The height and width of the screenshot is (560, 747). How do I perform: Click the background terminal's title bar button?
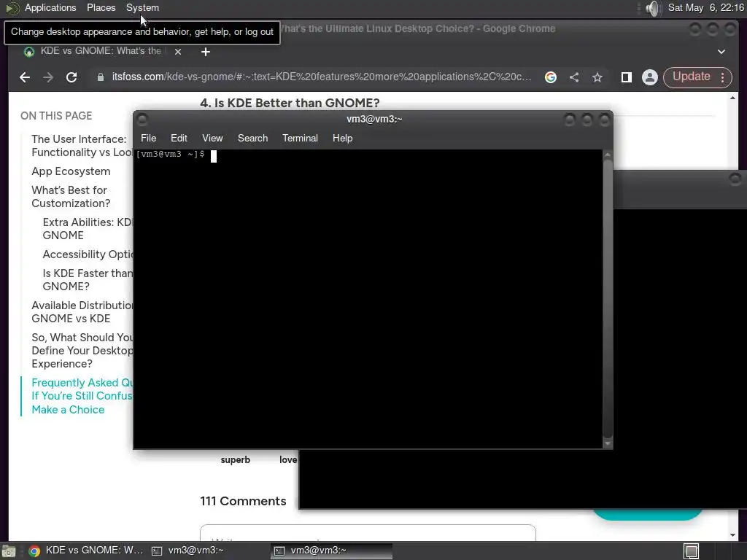pos(735,179)
